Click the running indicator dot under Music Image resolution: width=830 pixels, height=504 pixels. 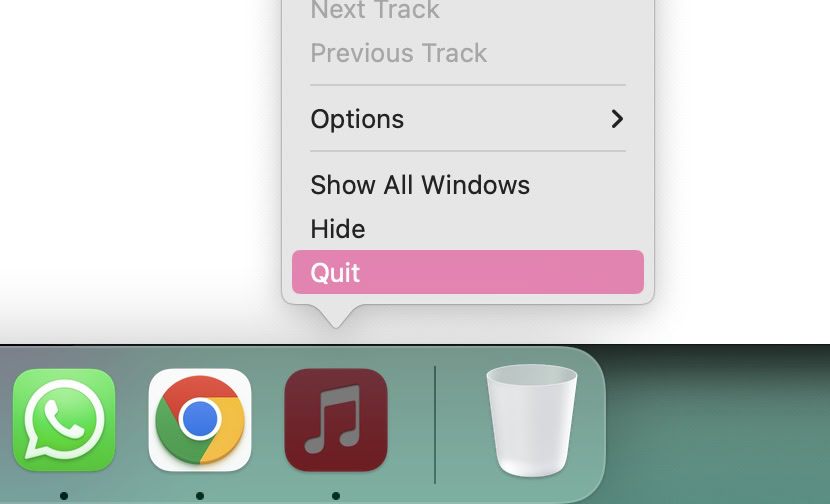[x=336, y=496]
